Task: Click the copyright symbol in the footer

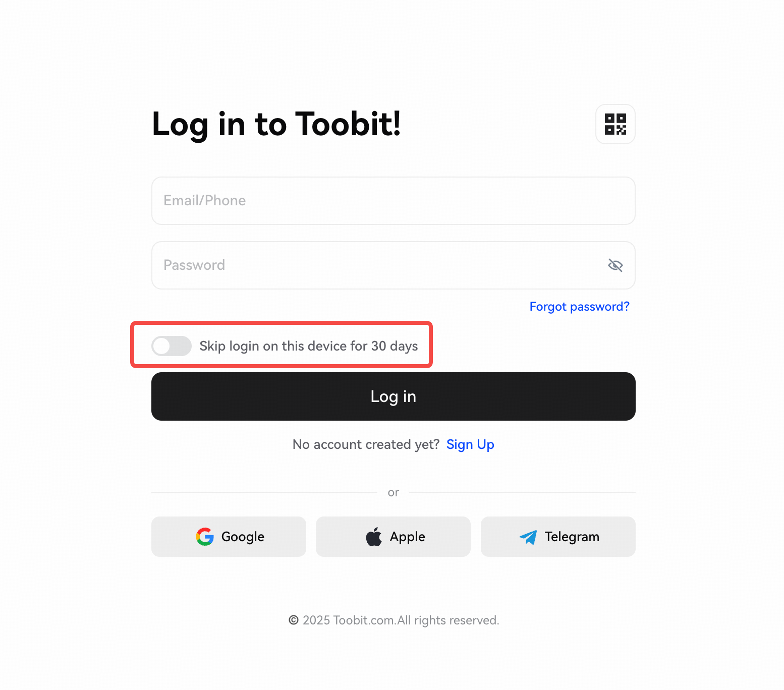Action: click(x=293, y=620)
